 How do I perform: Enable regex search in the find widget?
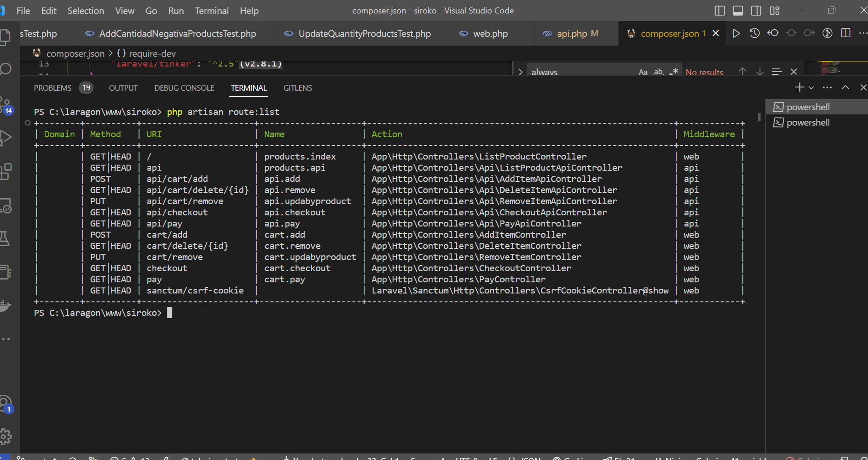674,71
